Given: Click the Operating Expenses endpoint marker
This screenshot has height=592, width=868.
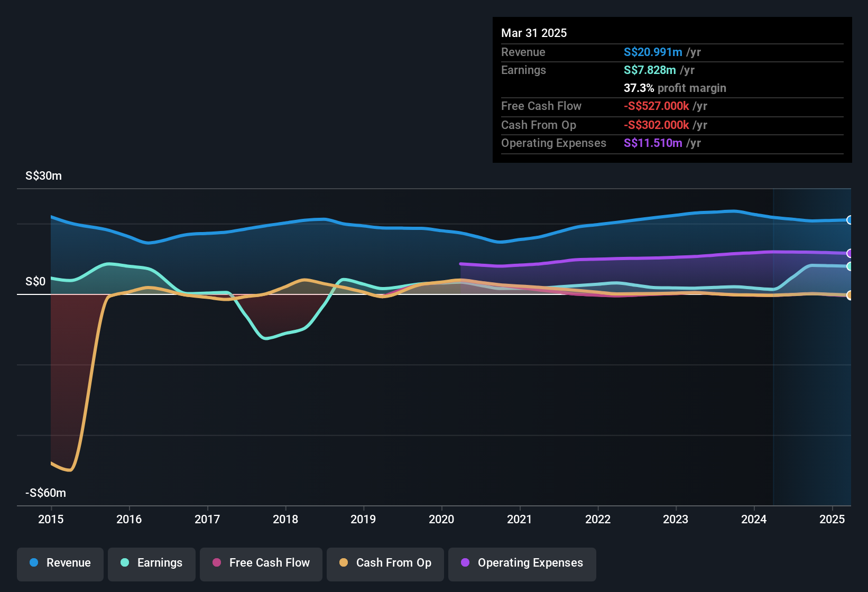Looking at the screenshot, I should tap(850, 254).
